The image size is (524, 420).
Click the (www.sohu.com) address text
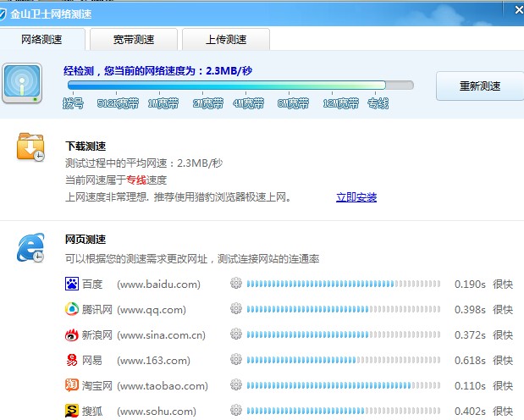click(x=157, y=412)
